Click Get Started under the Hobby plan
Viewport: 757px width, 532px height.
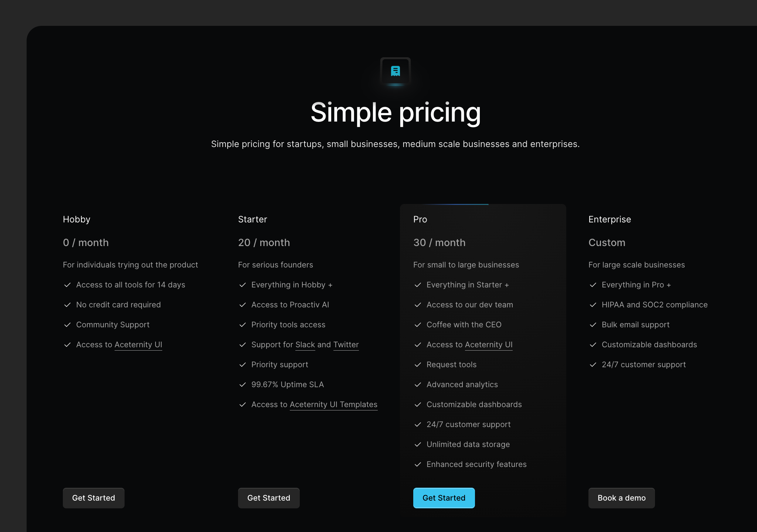pos(94,498)
